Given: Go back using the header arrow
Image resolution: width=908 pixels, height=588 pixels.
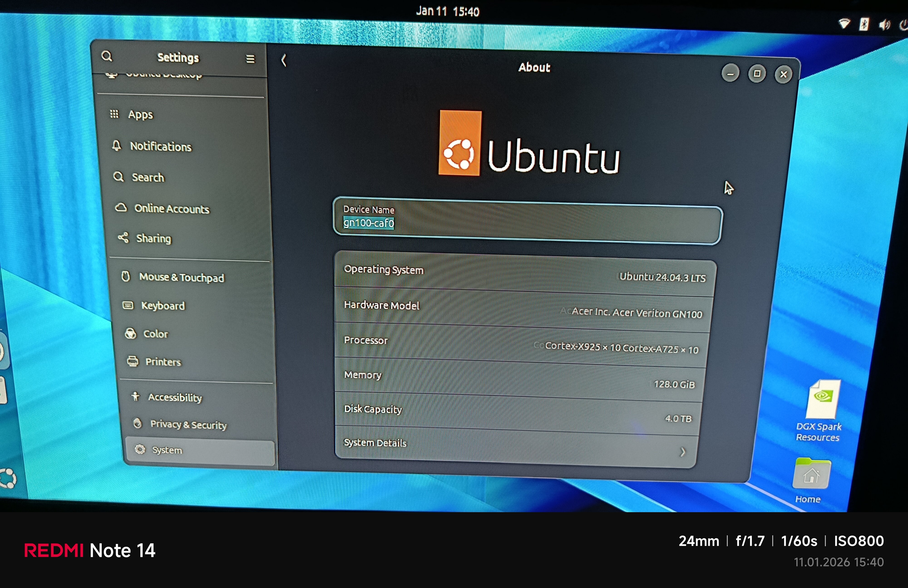Looking at the screenshot, I should [x=284, y=60].
